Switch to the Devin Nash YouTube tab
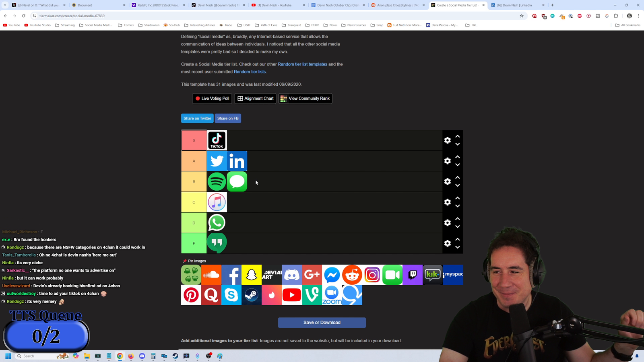The width and height of the screenshot is (644, 362). tap(278, 5)
